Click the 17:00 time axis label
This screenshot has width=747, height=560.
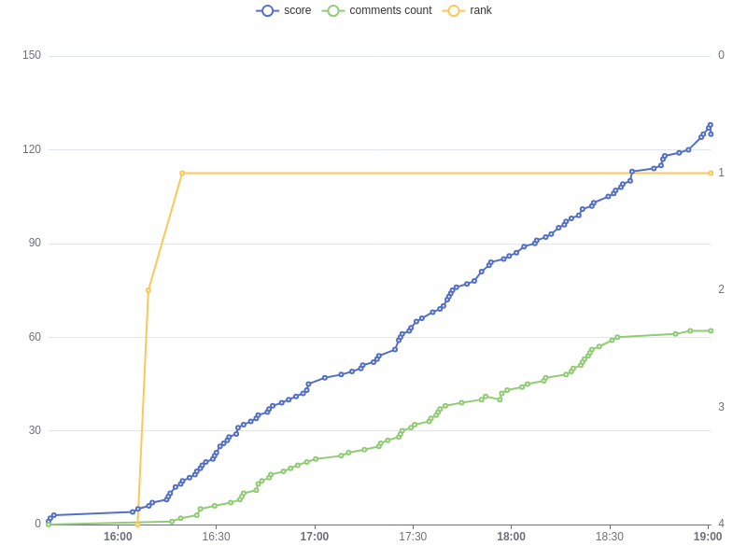point(315,537)
